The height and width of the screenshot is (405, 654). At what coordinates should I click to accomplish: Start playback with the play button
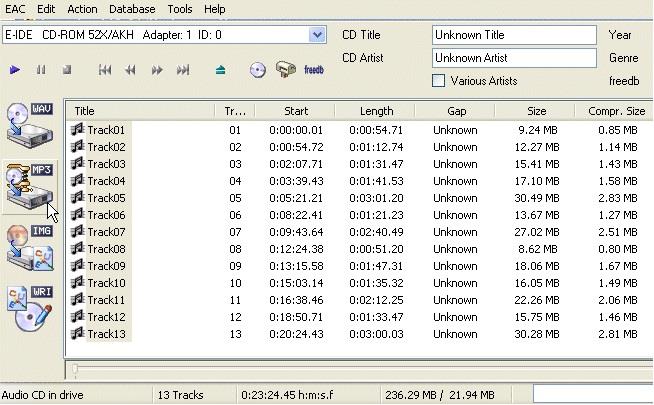tap(15, 70)
